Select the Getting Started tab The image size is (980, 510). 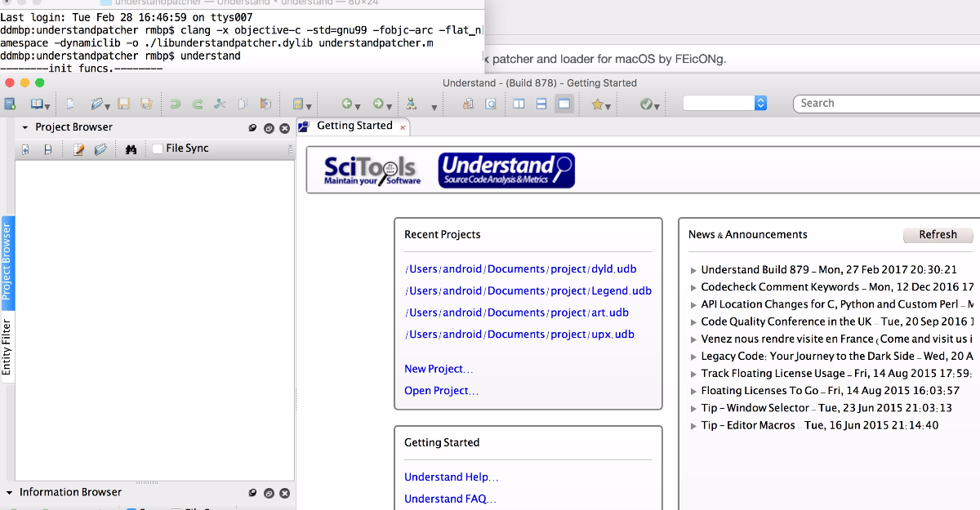tap(354, 126)
